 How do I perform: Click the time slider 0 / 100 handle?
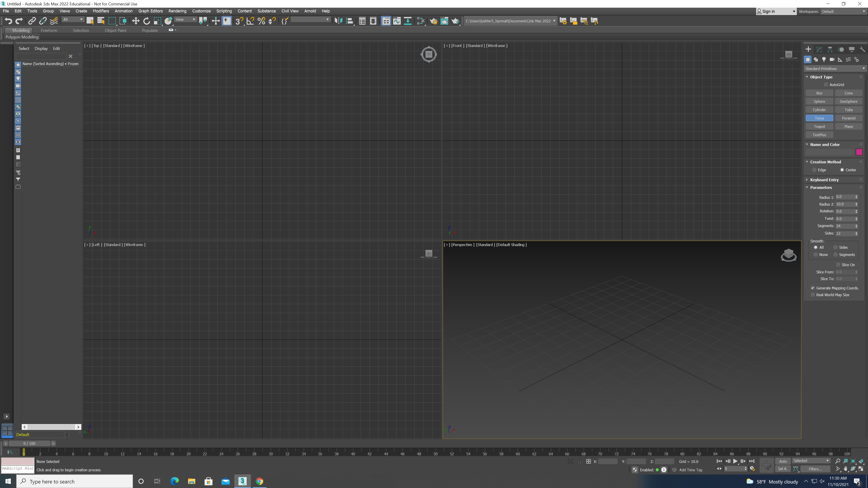pos(29,443)
